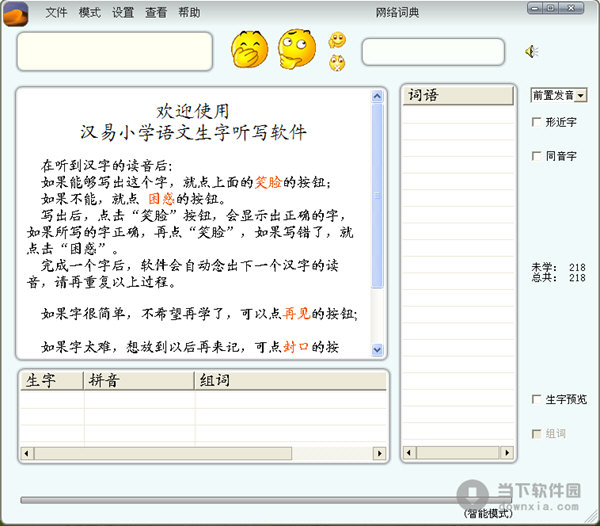Click the large yellow text box

click(x=115, y=51)
